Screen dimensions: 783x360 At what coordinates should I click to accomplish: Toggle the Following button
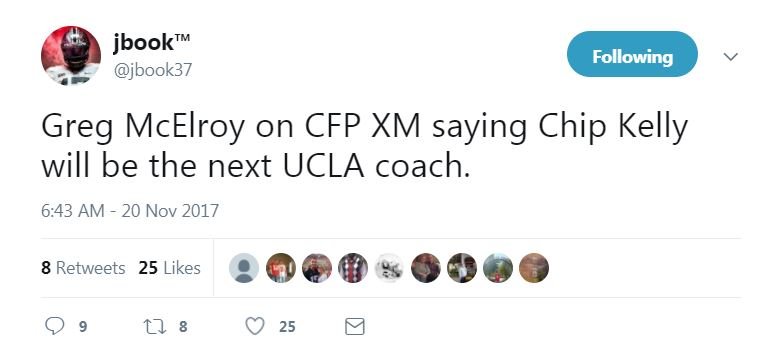pos(632,54)
